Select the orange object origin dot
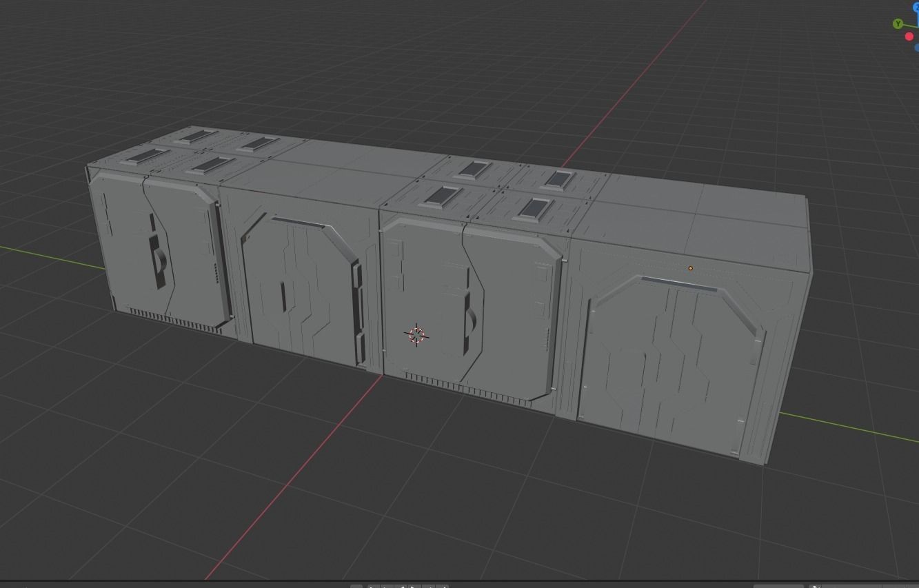The width and height of the screenshot is (919, 588). [690, 268]
